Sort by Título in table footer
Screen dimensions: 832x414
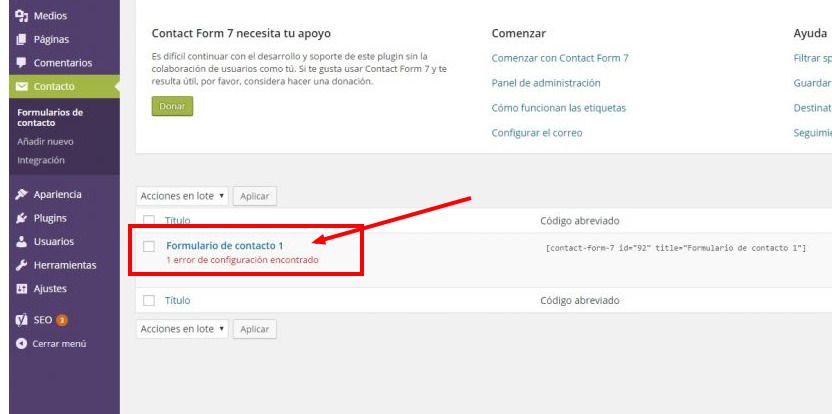point(177,300)
